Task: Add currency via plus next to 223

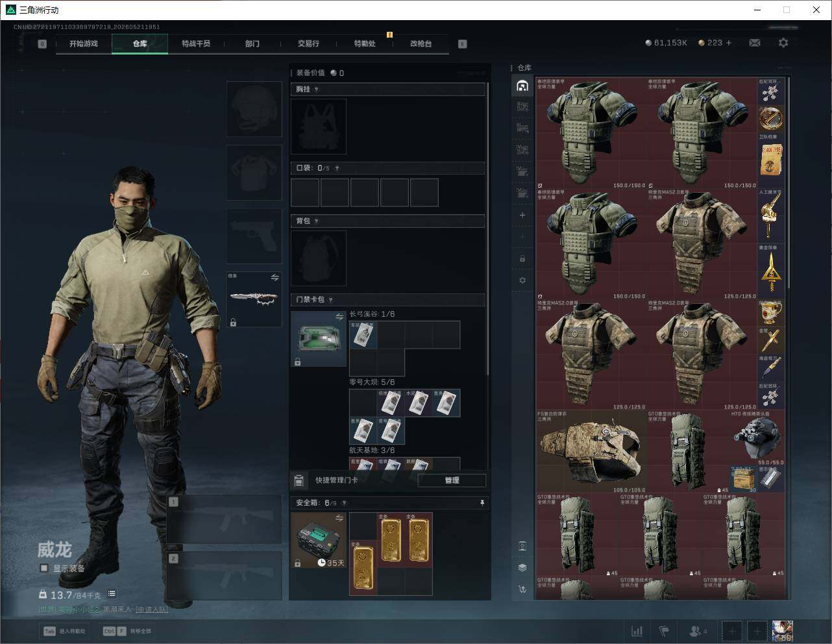Action: pyautogui.click(x=729, y=43)
